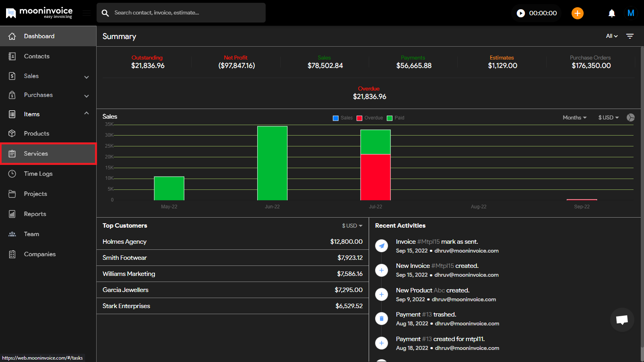
Task: Click the Net Profit summary figure
Action: (x=237, y=62)
